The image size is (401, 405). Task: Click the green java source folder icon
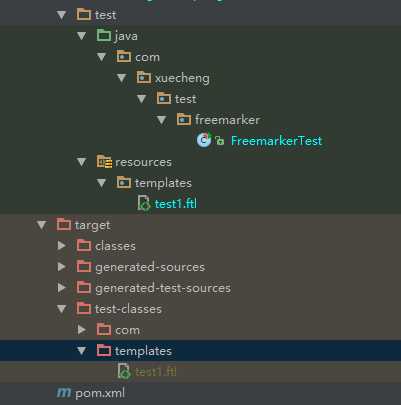(x=104, y=35)
